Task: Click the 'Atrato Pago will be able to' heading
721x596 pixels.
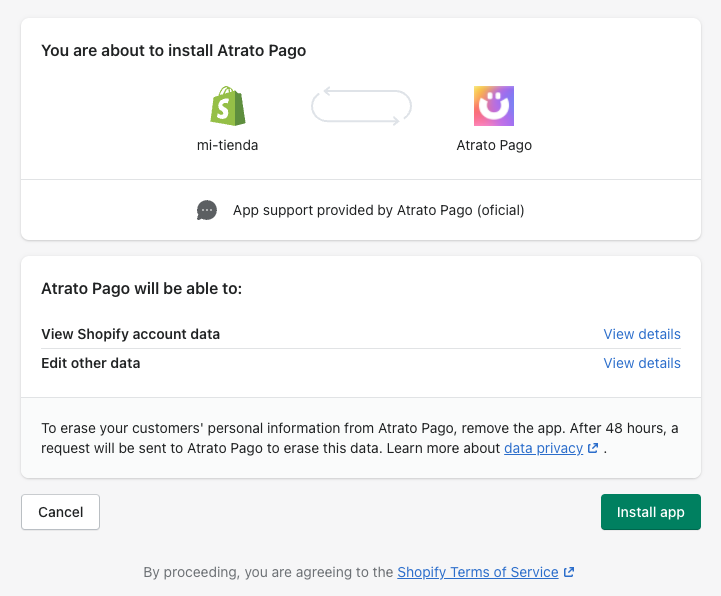Action: pos(142,289)
